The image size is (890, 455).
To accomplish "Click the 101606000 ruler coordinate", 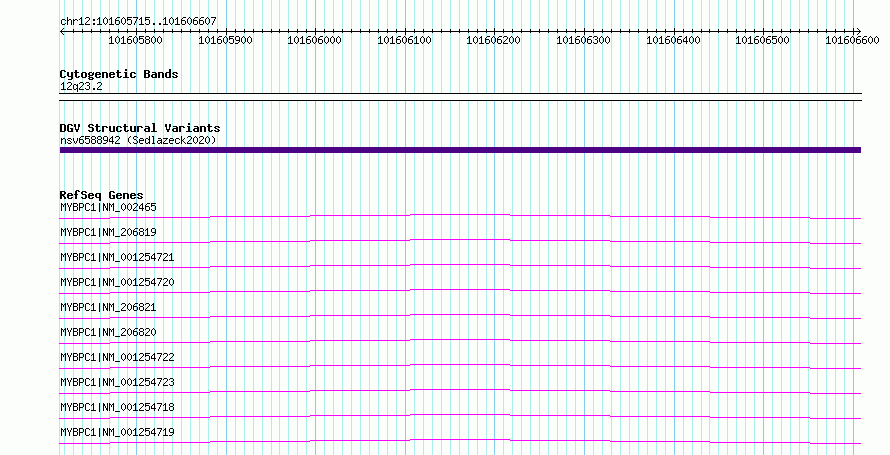I will 314,40.
